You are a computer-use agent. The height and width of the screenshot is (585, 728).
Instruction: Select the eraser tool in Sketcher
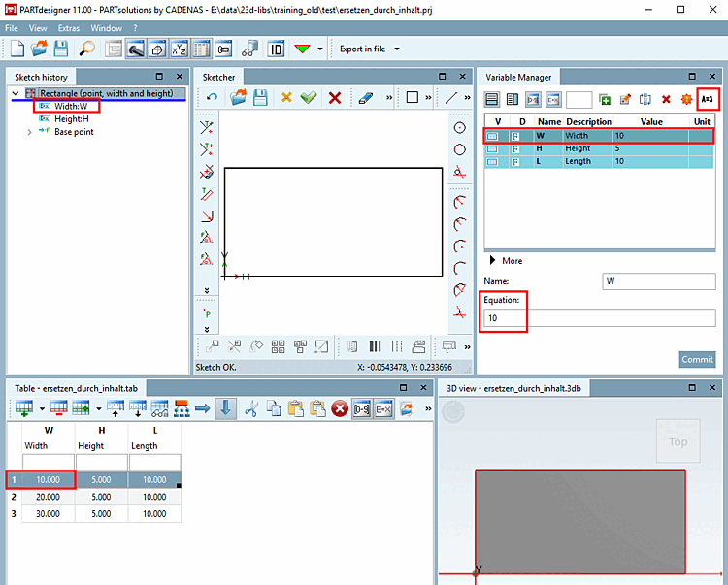(366, 97)
